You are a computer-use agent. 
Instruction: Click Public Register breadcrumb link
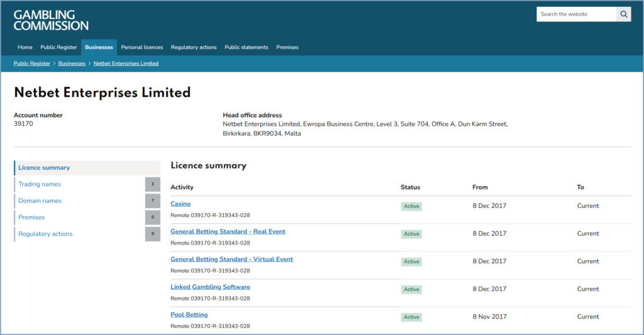[32, 63]
